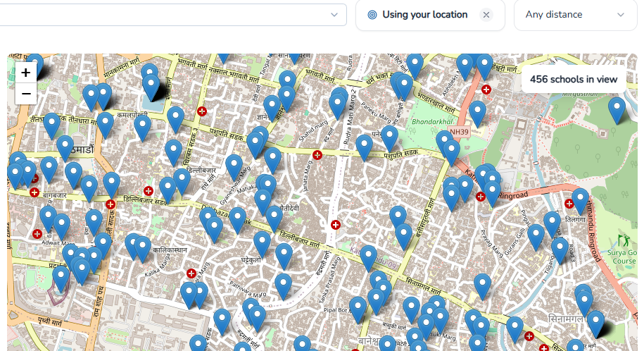Click the 456 schools in view badge
This screenshot has width=644, height=351.
pos(574,80)
